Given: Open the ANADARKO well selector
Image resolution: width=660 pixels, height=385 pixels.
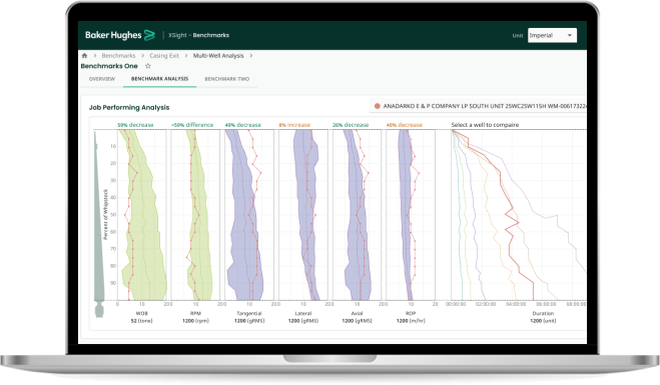Looking at the screenshot, I should pyautogui.click(x=478, y=106).
